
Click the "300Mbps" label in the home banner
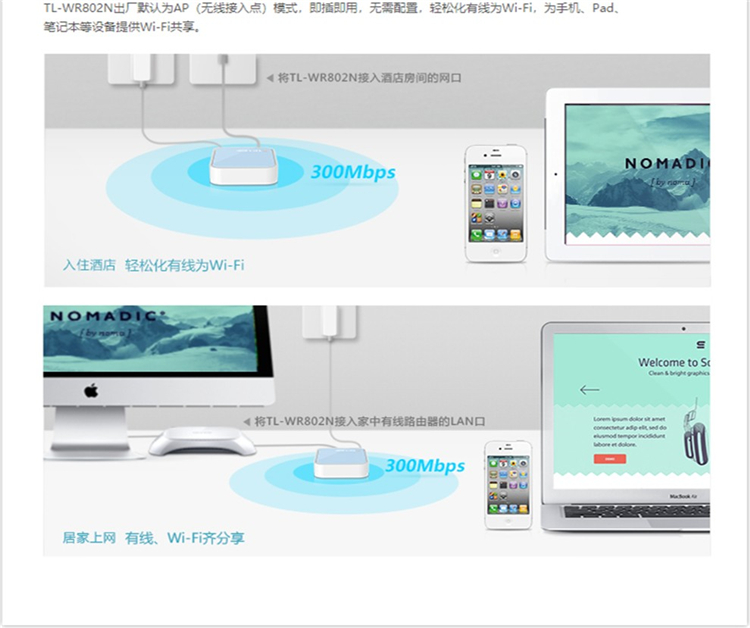(x=425, y=465)
